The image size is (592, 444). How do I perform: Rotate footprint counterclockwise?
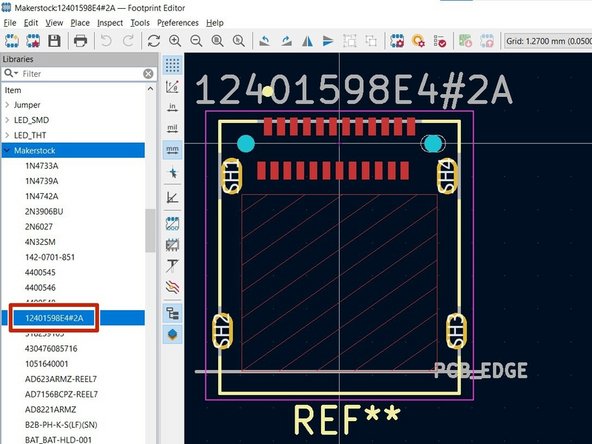(x=265, y=40)
